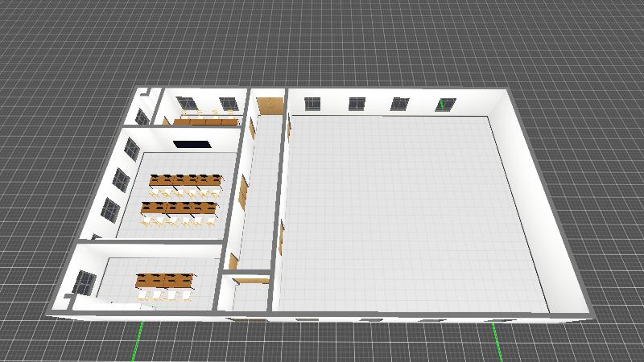644x362 pixels.
Task: Select the dark blackboard on classroom wall
Action: point(192,143)
